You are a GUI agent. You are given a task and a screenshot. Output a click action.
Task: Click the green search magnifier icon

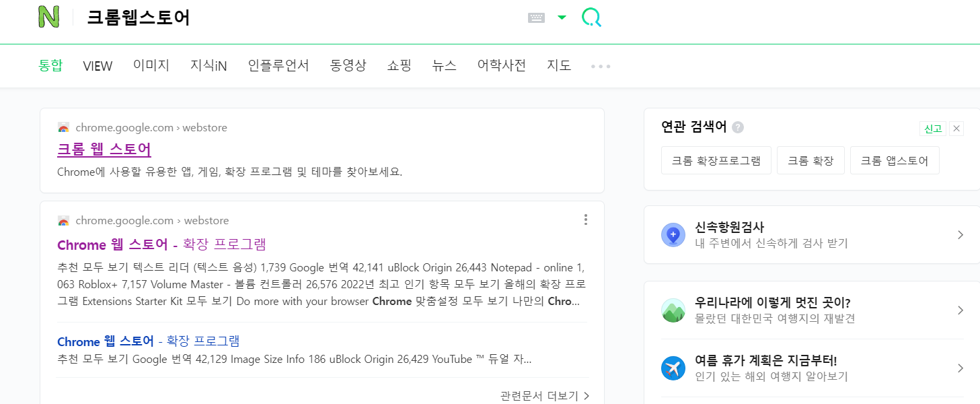click(x=591, y=18)
